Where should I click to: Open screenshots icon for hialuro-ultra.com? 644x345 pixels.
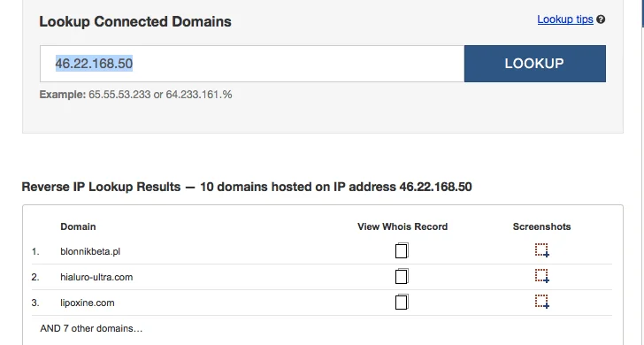(x=542, y=276)
